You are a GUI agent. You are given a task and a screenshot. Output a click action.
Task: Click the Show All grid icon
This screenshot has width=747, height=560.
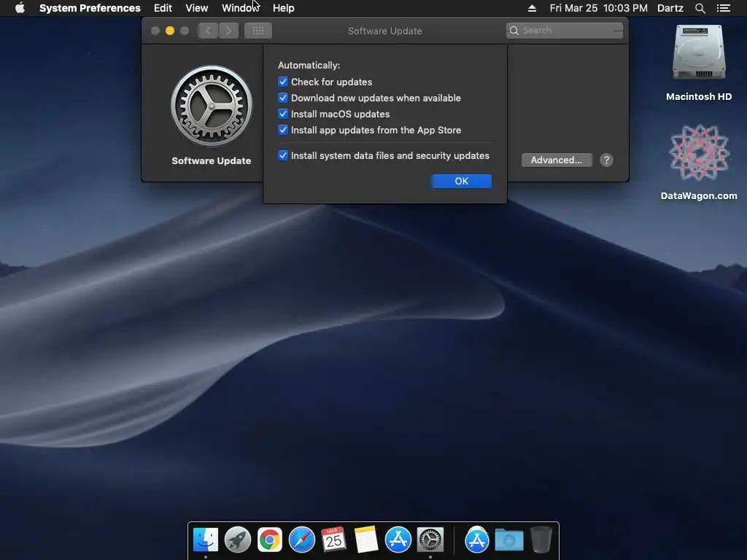(258, 31)
